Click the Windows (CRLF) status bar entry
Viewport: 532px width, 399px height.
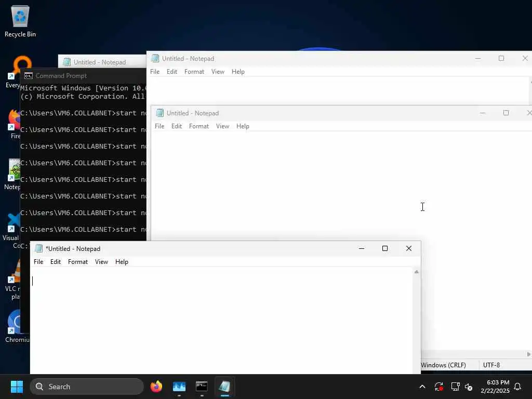(443, 365)
